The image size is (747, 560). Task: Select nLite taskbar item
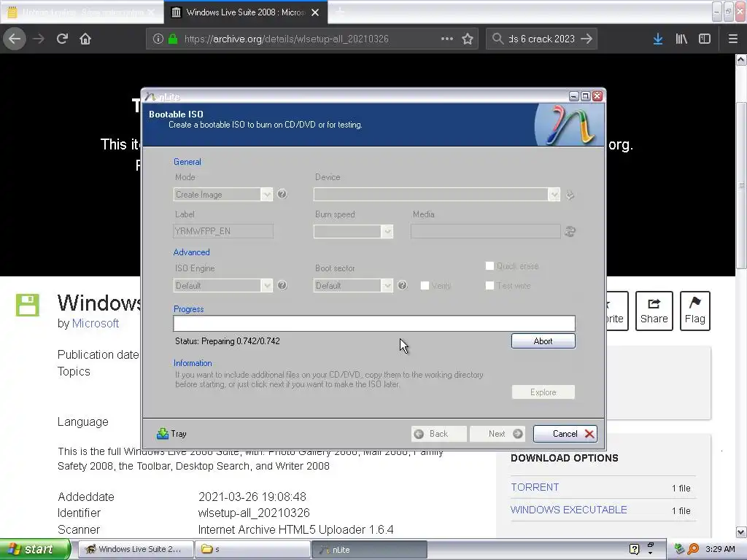click(x=369, y=549)
